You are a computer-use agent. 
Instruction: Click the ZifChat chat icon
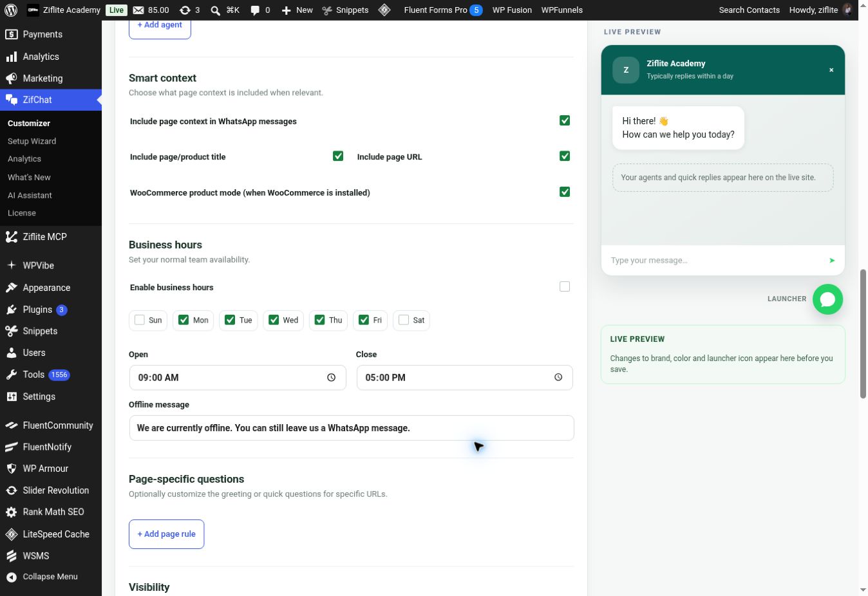[x=12, y=100]
